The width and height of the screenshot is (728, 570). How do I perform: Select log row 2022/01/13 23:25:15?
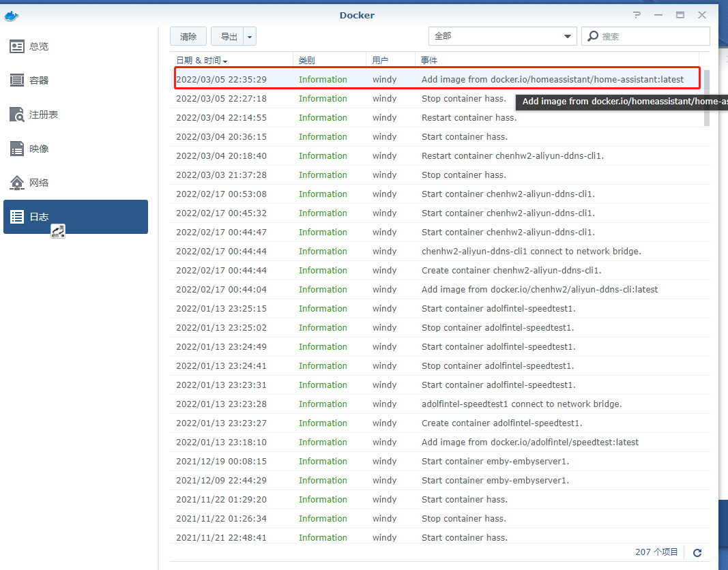[439, 308]
